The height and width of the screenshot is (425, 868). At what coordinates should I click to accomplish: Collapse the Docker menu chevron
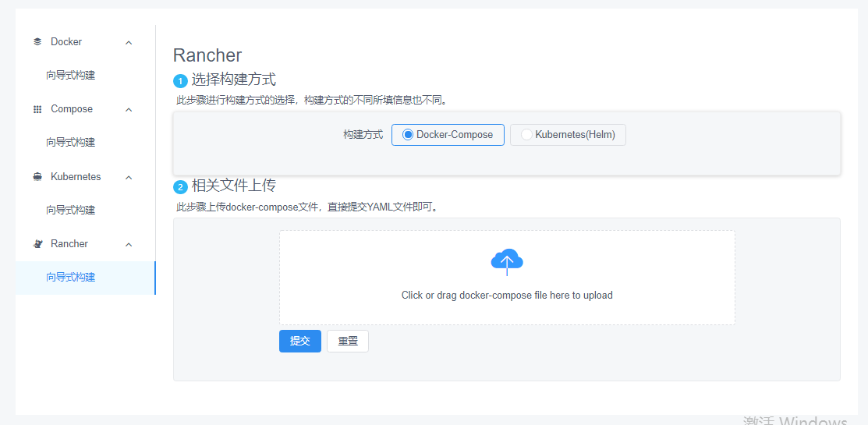point(129,43)
